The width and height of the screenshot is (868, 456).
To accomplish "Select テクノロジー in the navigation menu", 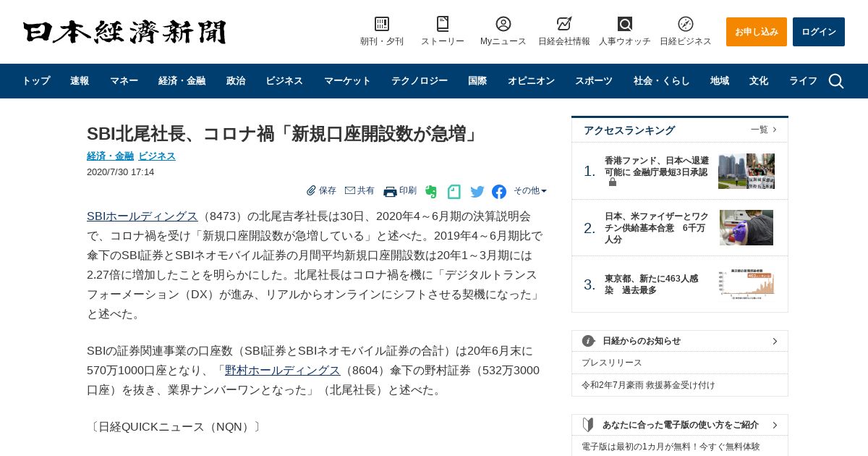I will point(420,81).
